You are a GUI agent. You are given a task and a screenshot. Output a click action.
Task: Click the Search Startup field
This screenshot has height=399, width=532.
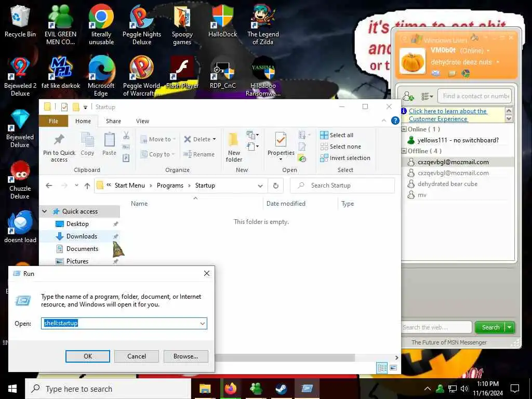click(342, 185)
